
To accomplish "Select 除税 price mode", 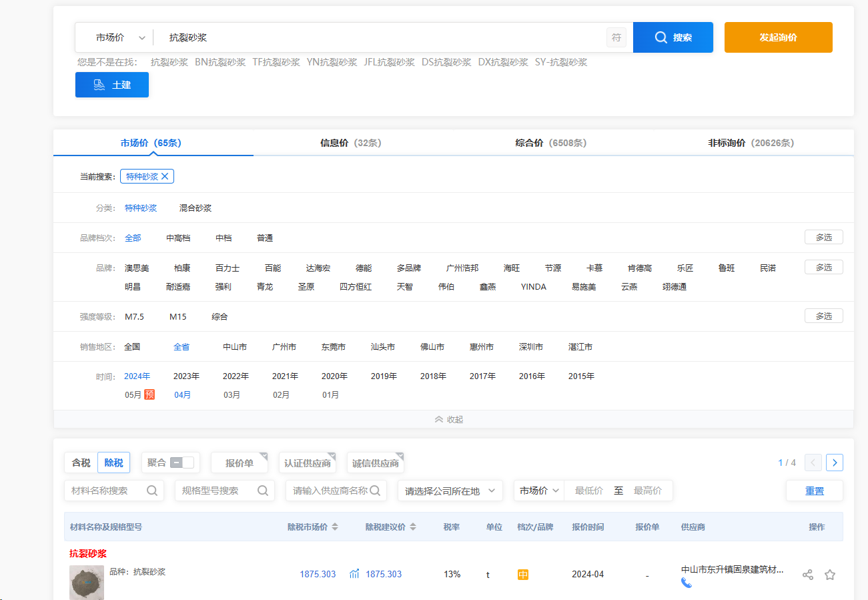I will tap(113, 463).
